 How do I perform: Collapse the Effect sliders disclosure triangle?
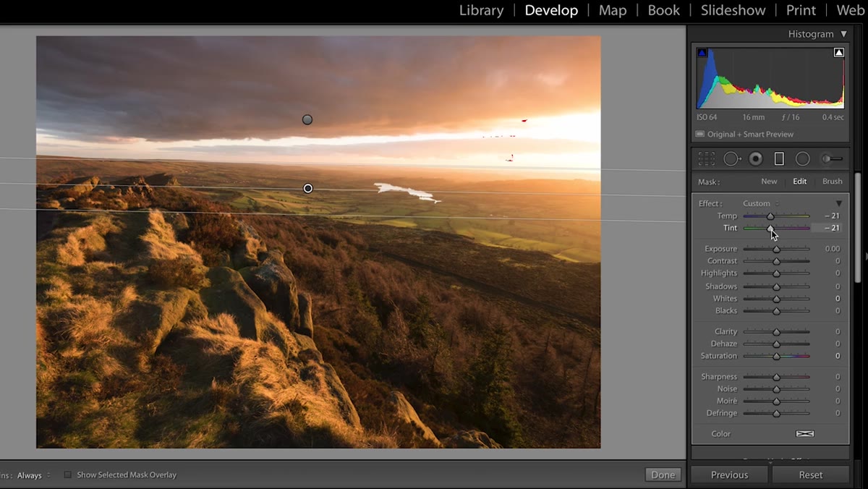click(839, 203)
